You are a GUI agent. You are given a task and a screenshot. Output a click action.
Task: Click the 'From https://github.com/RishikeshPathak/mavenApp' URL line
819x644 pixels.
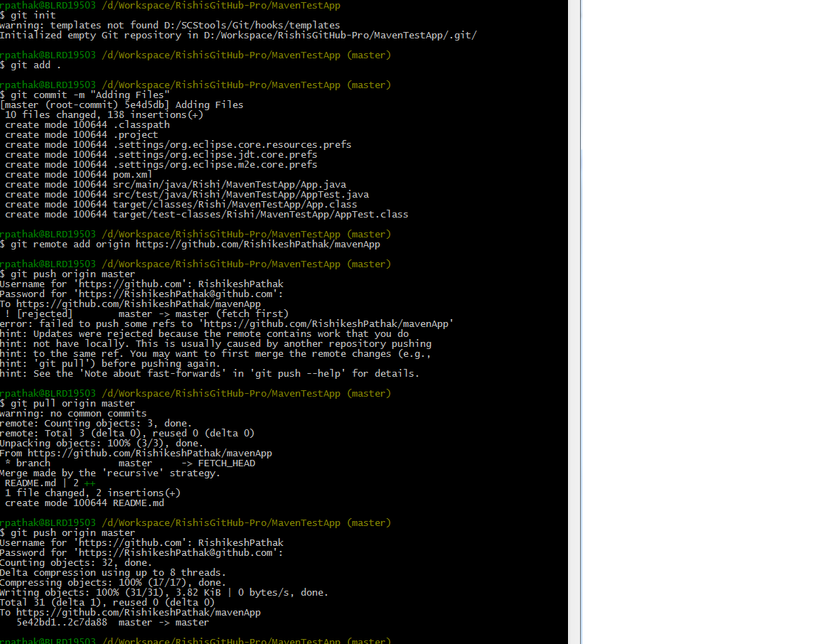[136, 453]
